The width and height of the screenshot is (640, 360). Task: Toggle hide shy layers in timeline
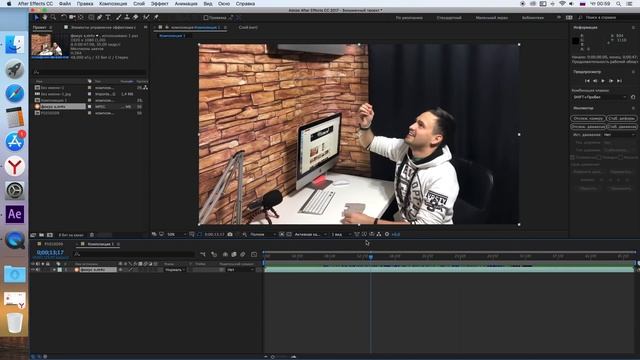coord(225,254)
